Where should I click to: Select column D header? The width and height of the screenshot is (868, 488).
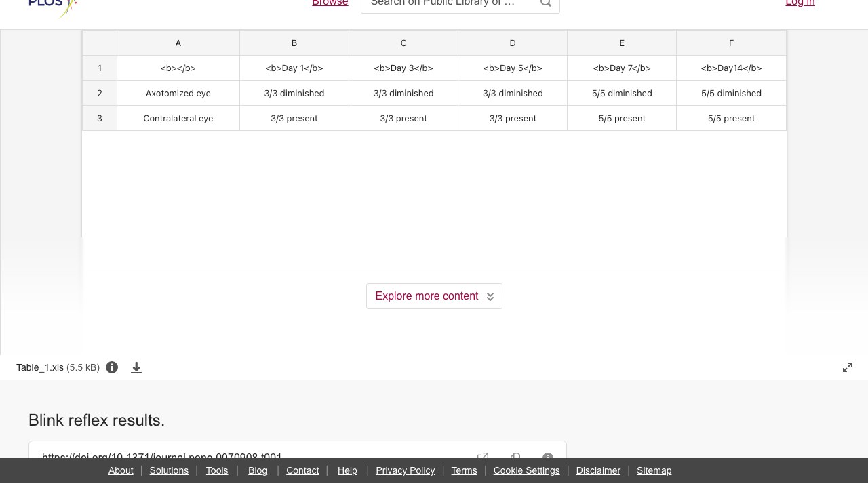(513, 43)
